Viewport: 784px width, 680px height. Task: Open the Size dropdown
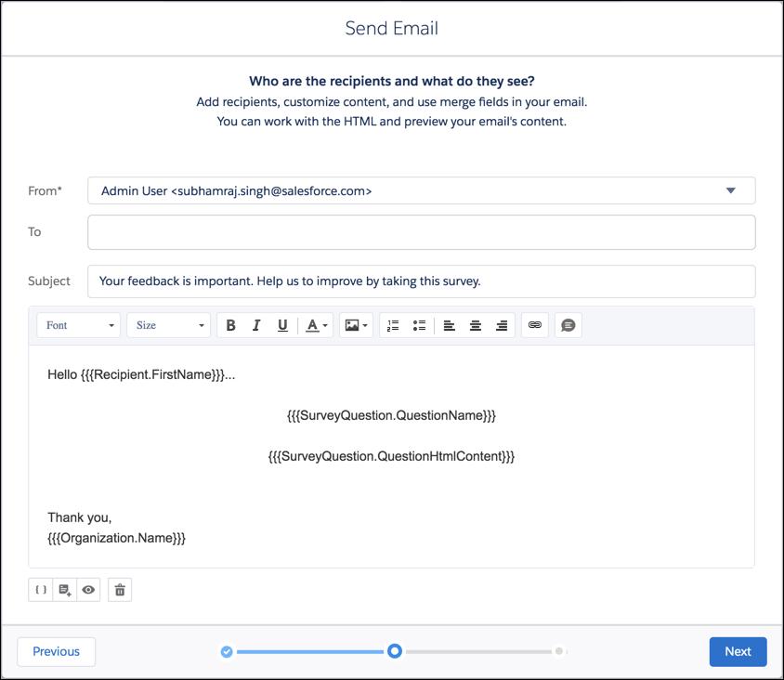pyautogui.click(x=168, y=325)
